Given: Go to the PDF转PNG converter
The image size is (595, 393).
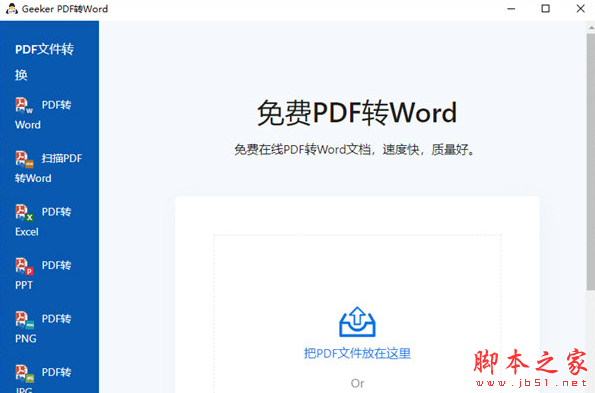Looking at the screenshot, I should pyautogui.click(x=43, y=328).
